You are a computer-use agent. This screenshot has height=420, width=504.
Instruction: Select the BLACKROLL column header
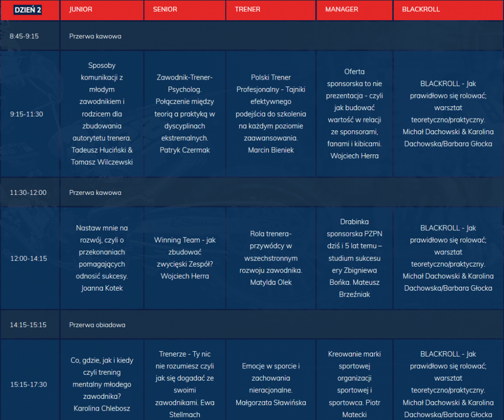pos(421,10)
